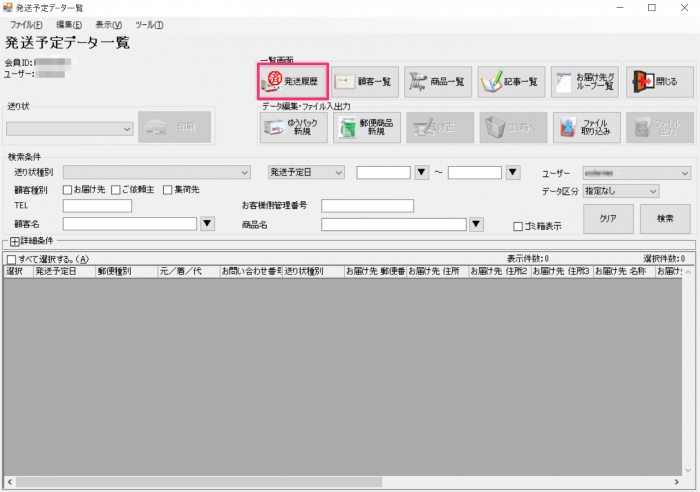
Task: Click the 発送予定日 column header
Action: pyautogui.click(x=65, y=271)
